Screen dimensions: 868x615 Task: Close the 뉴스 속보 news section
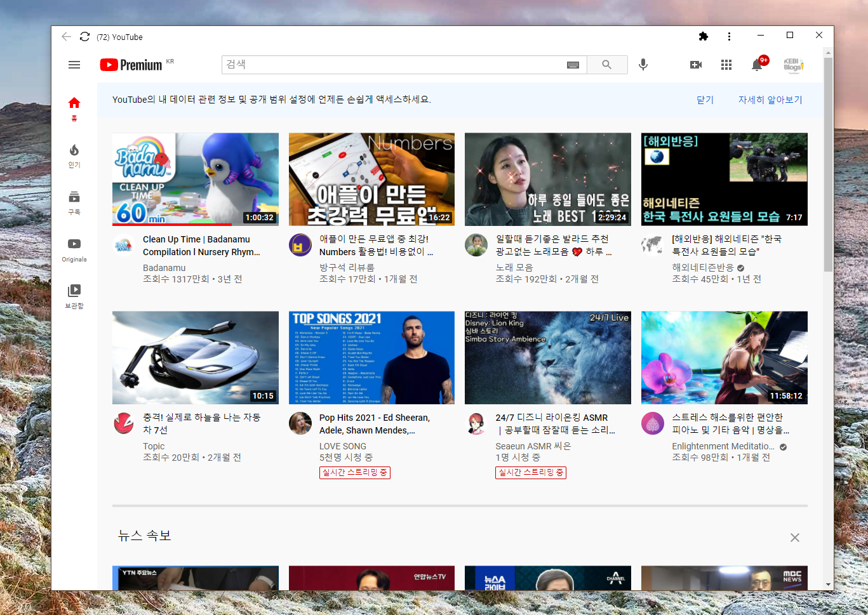click(x=794, y=538)
